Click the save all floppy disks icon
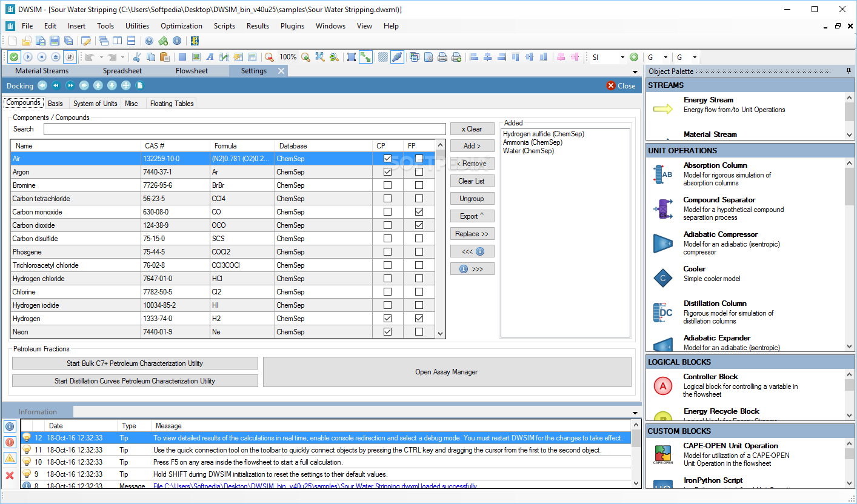 pyautogui.click(x=68, y=41)
